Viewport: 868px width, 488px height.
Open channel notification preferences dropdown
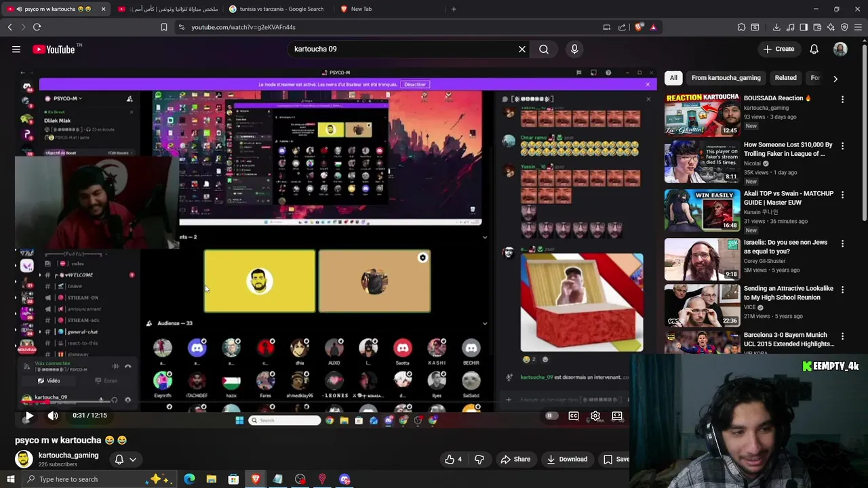coord(125,459)
